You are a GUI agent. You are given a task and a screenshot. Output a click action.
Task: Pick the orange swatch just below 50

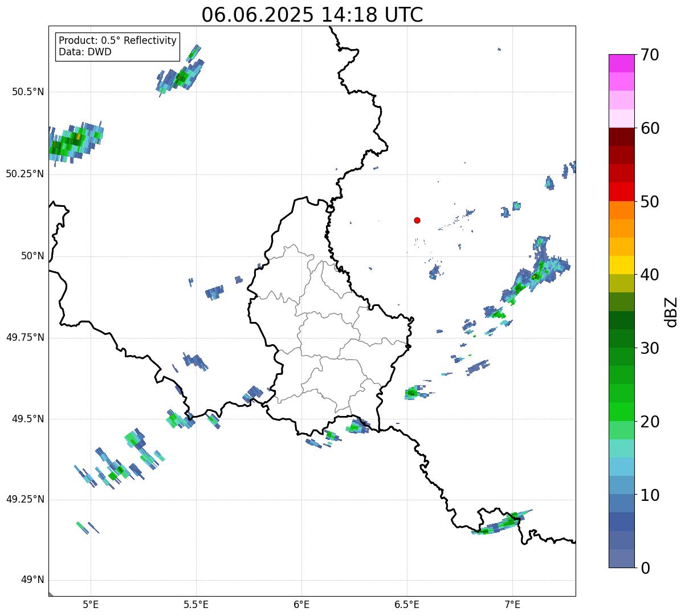click(x=622, y=210)
